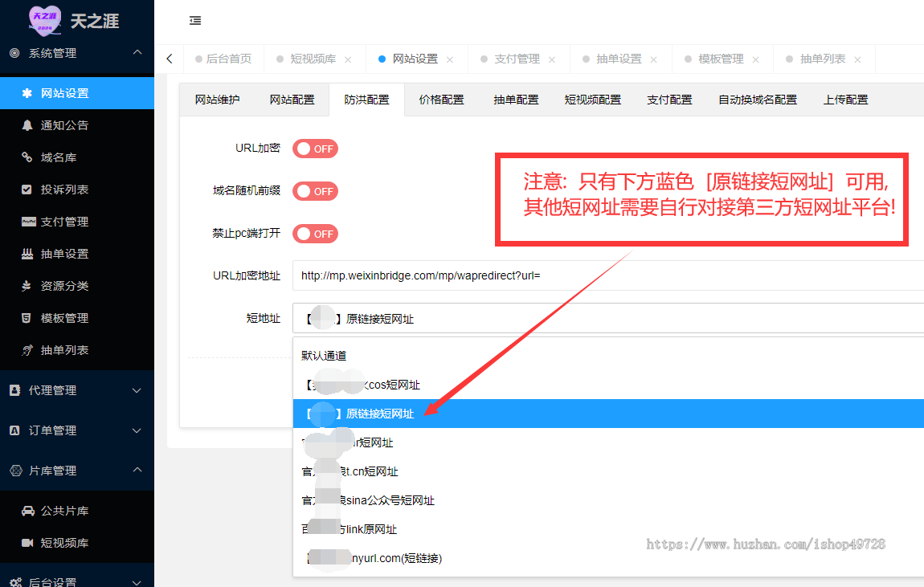This screenshot has width=924, height=587.
Task: Click the URL加密地址 input field
Action: coord(608,275)
